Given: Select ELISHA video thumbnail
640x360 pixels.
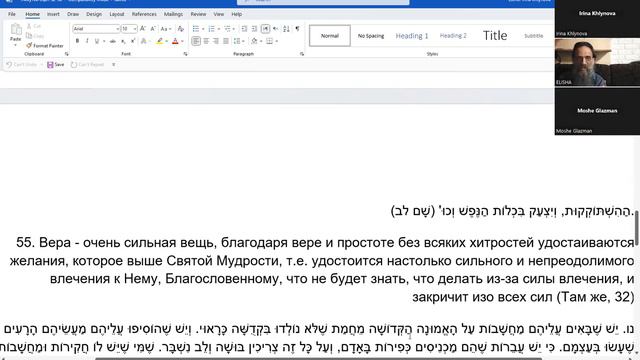Looking at the screenshot, I should pos(597,62).
